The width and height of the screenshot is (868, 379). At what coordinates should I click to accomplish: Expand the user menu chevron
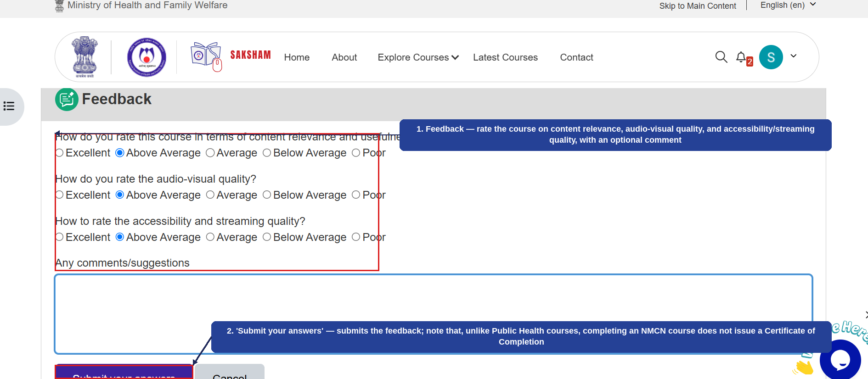[794, 56]
